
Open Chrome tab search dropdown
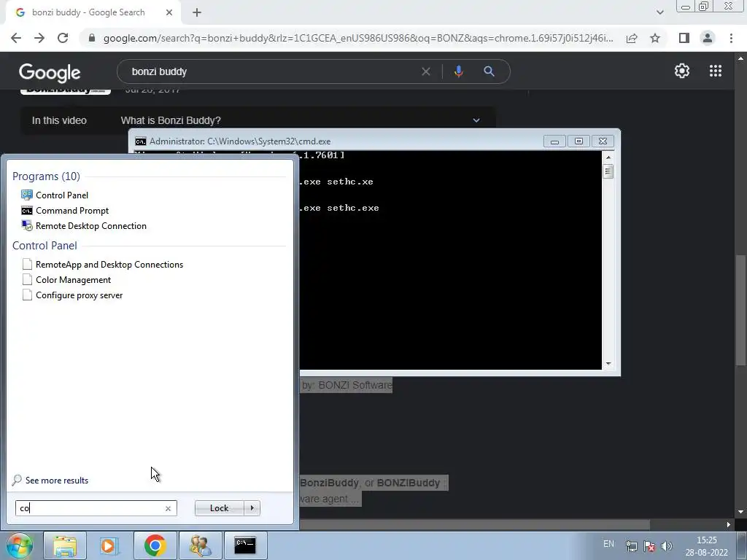coord(659,12)
